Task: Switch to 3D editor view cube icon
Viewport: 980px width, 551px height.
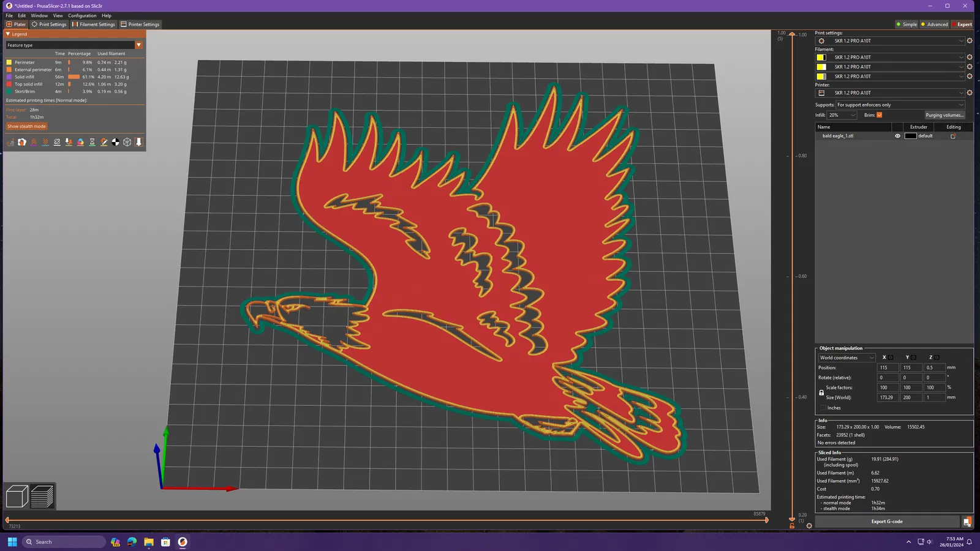Action: pyautogui.click(x=17, y=497)
